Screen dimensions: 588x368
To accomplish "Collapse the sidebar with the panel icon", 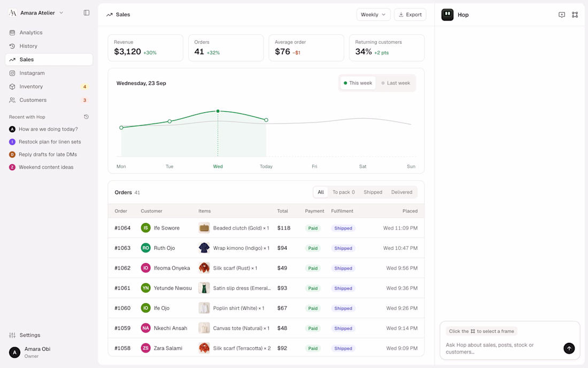I will pos(87,13).
